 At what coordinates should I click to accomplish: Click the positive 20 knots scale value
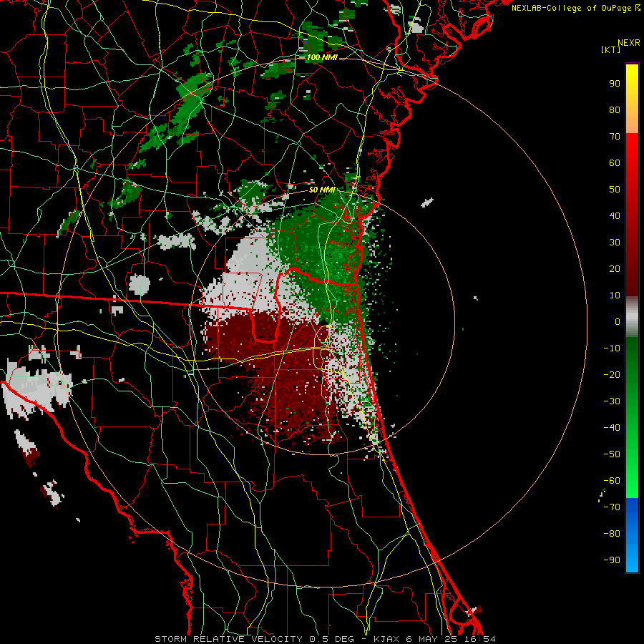(x=615, y=269)
